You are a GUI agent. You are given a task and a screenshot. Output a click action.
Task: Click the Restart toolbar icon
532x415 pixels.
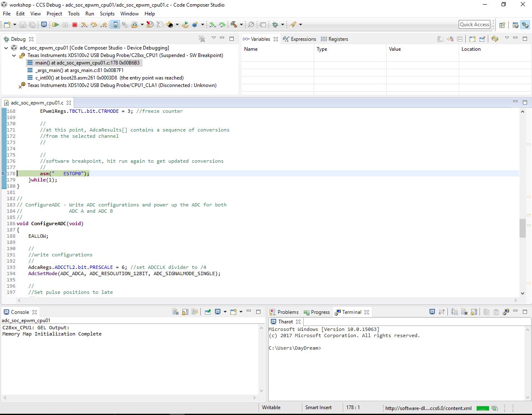(185, 25)
